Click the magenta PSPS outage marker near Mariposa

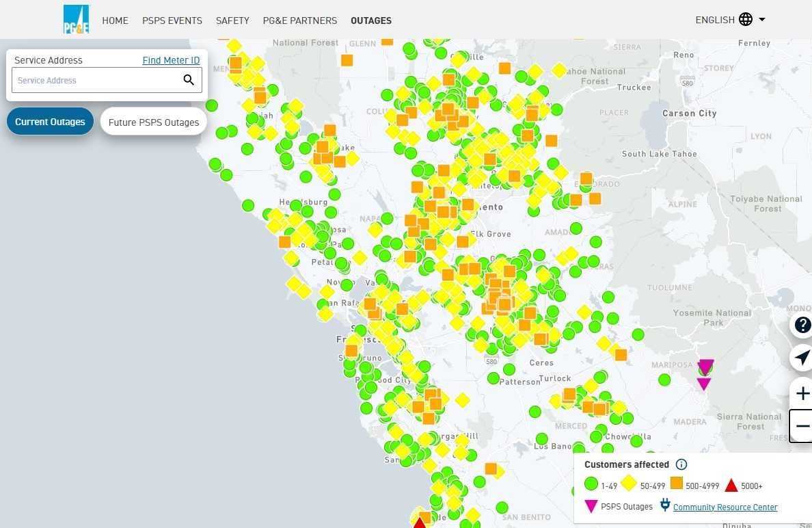[x=705, y=367]
